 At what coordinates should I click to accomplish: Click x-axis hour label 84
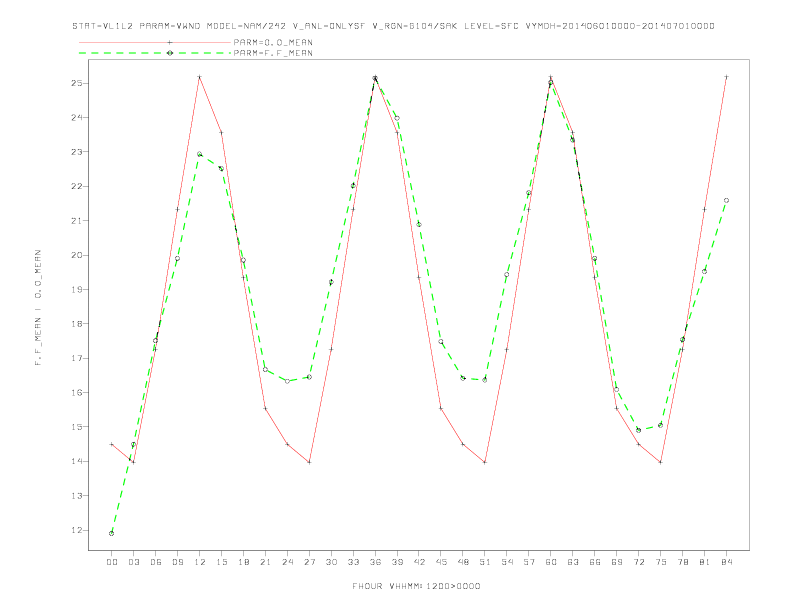(726, 562)
